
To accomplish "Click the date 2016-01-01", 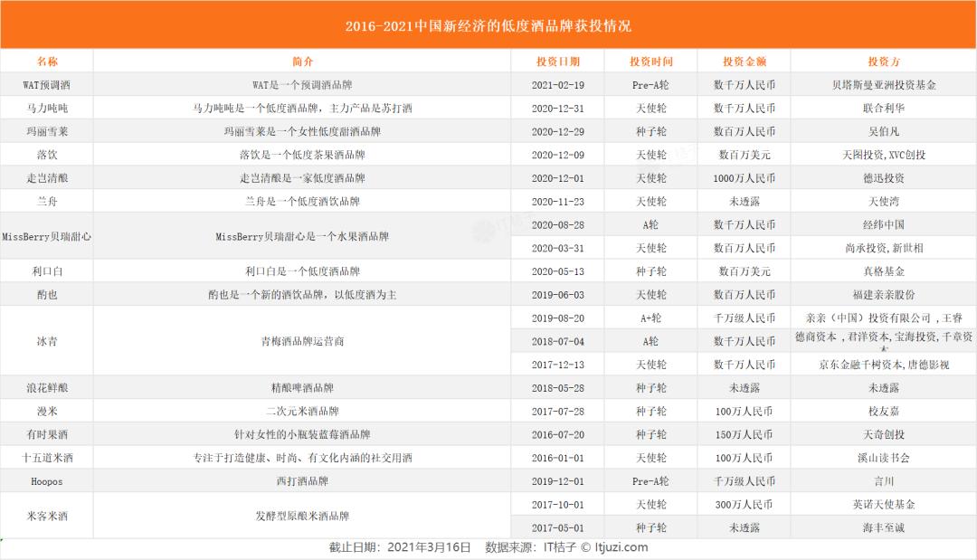I will pyautogui.click(x=557, y=458).
